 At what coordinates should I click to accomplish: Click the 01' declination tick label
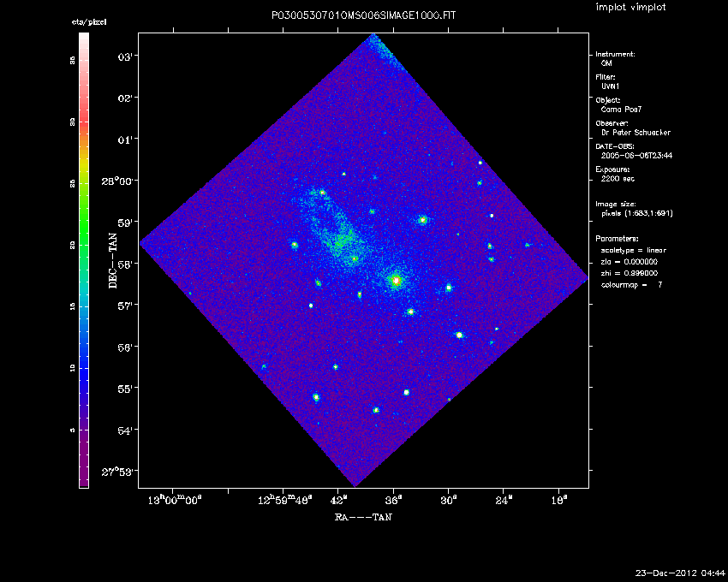[x=126, y=140]
